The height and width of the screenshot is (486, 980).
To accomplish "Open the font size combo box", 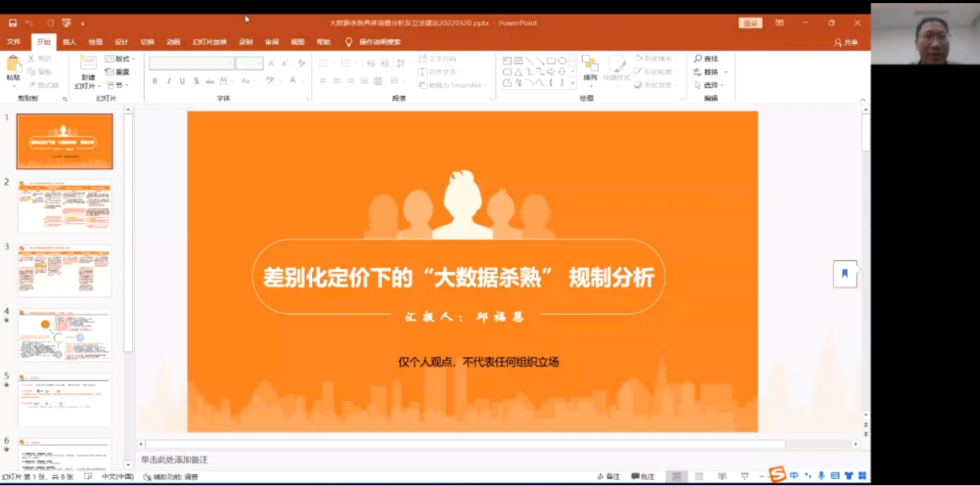I will click(x=249, y=63).
